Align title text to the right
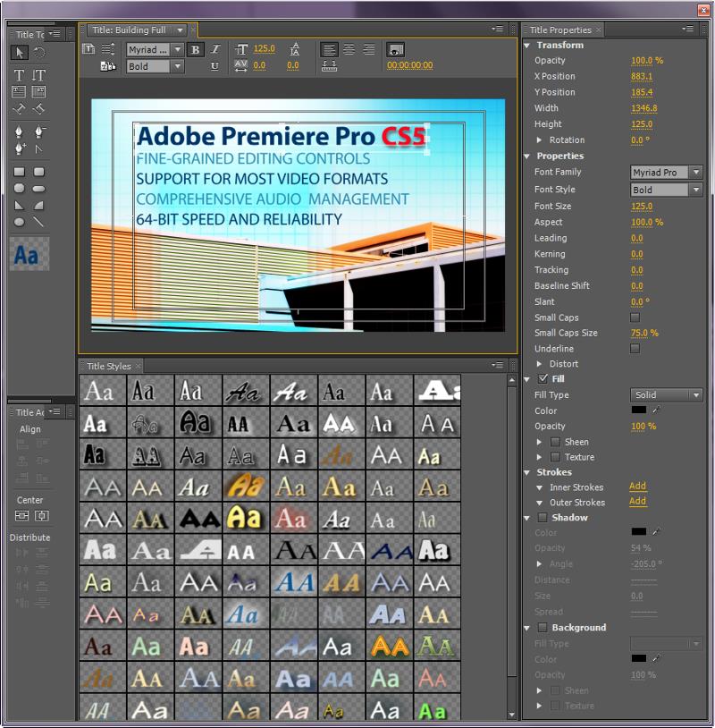This screenshot has width=715, height=728. [369, 49]
